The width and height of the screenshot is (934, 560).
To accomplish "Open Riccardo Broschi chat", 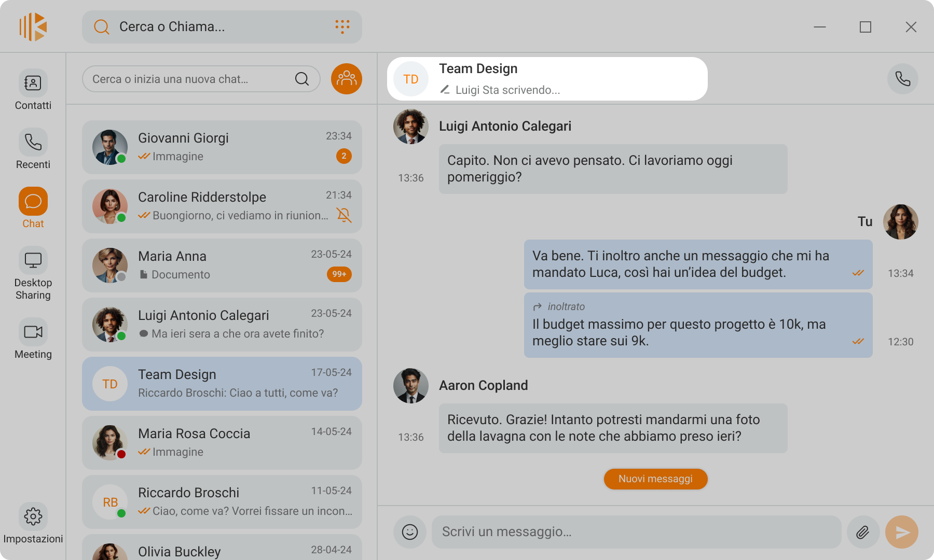I will [222, 502].
